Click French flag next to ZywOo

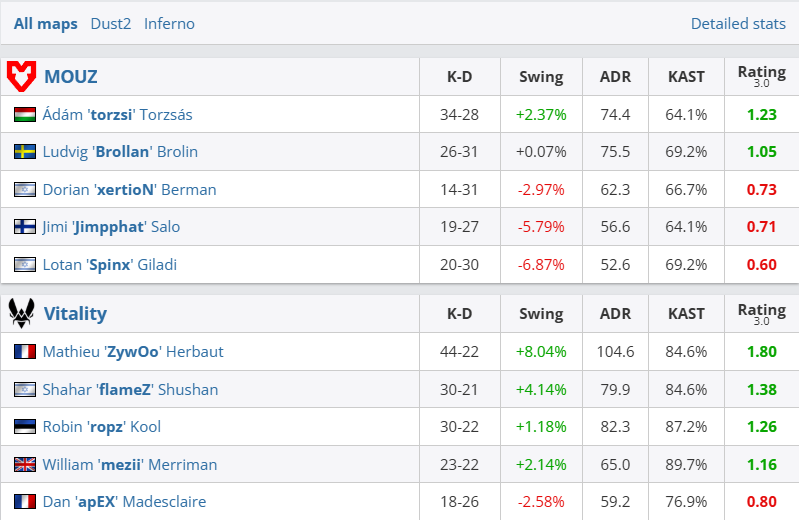pyautogui.click(x=25, y=352)
